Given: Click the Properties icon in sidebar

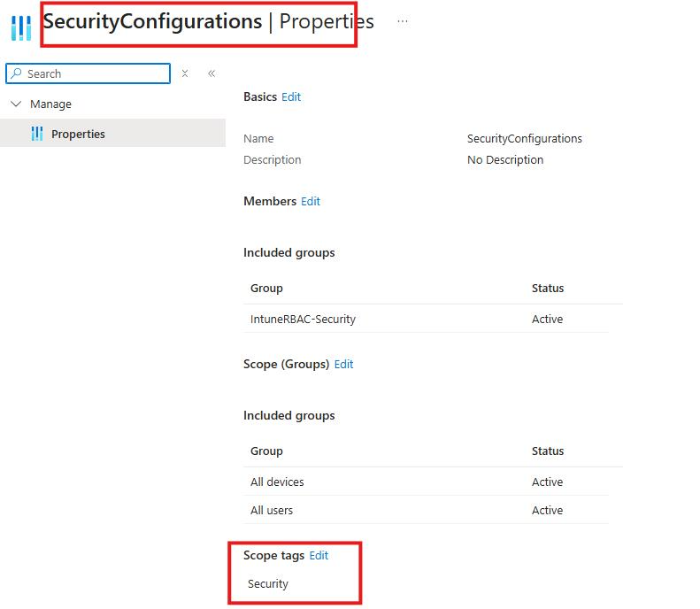Looking at the screenshot, I should pyautogui.click(x=36, y=134).
